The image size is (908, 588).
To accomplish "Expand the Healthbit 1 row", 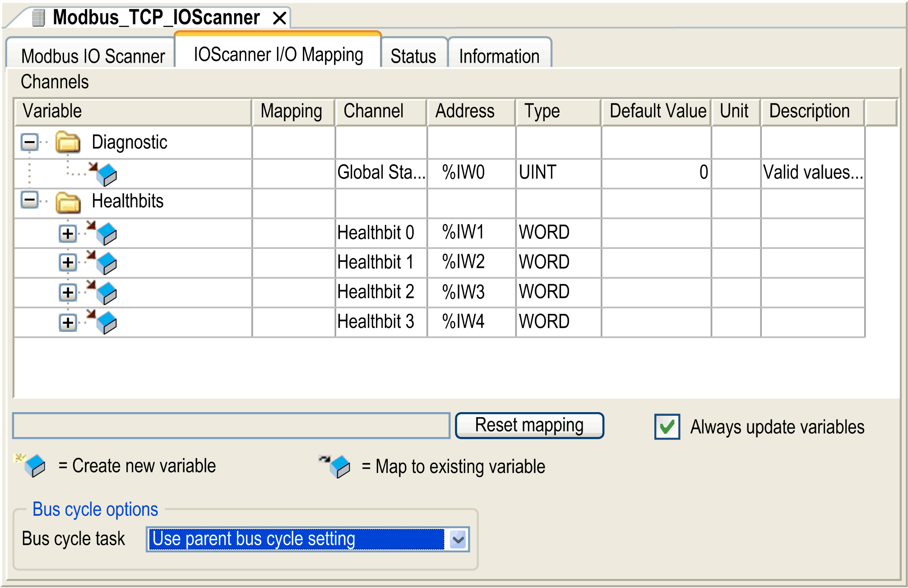I will point(68,262).
